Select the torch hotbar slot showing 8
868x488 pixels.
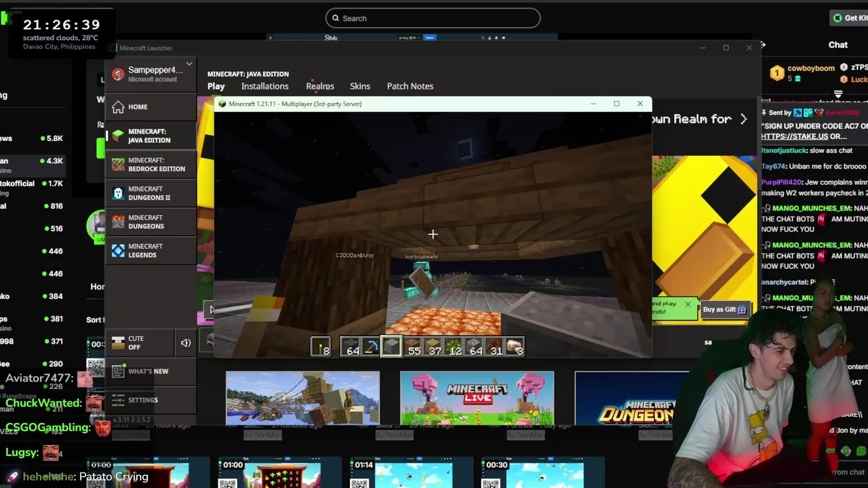coord(321,346)
